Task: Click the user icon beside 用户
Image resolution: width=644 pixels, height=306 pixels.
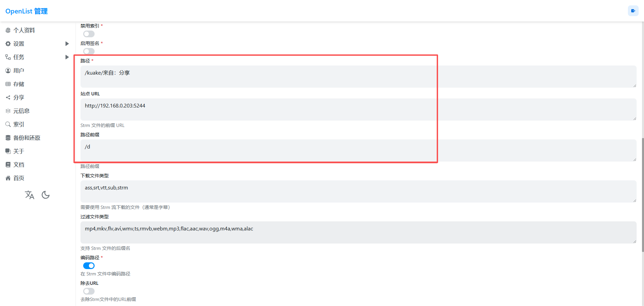Action: (x=8, y=71)
